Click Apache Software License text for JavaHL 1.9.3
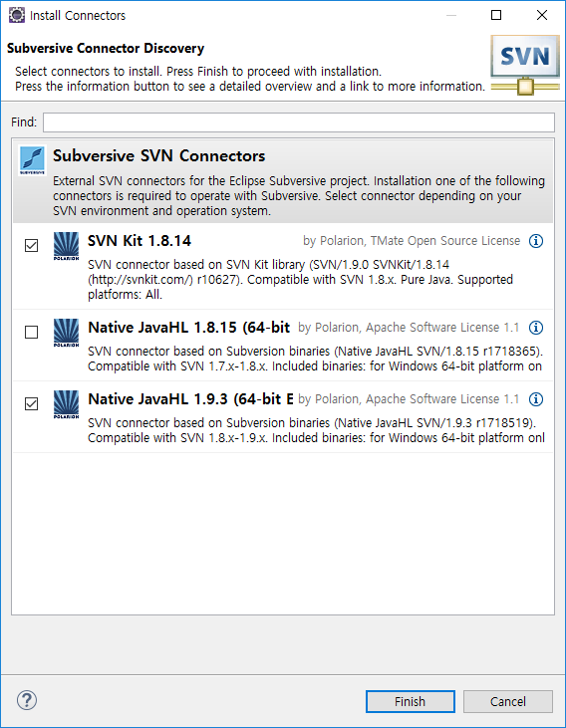 coord(409,398)
